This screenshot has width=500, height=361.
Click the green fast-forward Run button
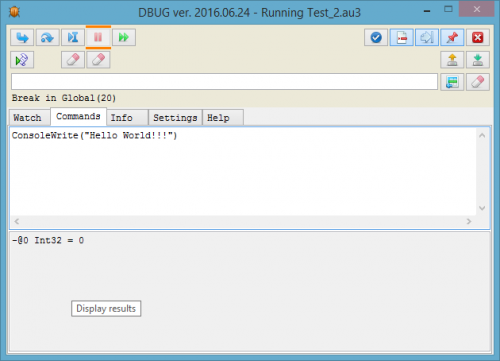click(124, 37)
